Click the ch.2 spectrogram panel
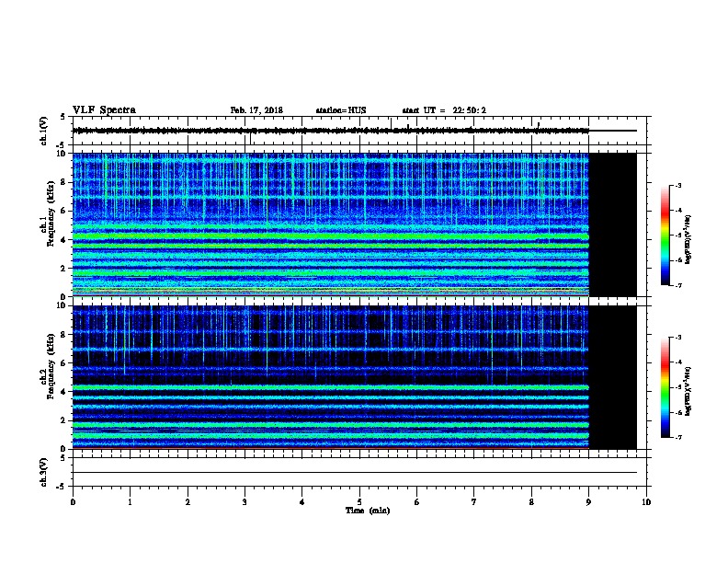 click(354, 377)
